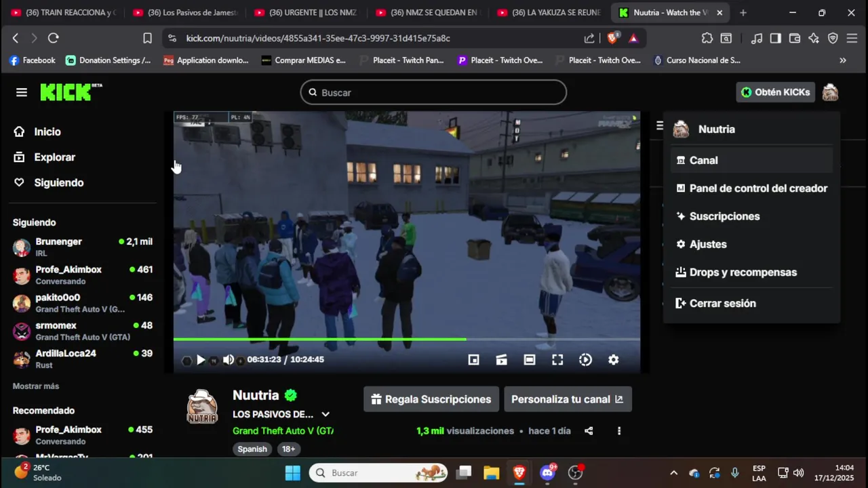Open Discord from the taskbar
This screenshot has height=488, width=868.
[548, 472]
